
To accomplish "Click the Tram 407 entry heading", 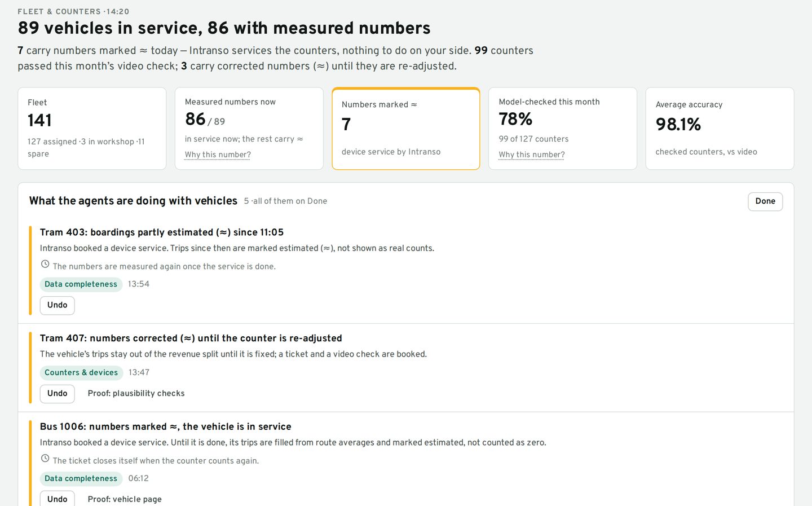I will pyautogui.click(x=191, y=338).
